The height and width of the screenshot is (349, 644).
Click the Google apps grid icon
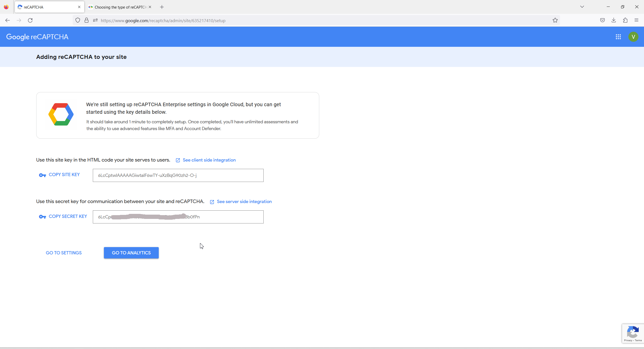tap(618, 37)
